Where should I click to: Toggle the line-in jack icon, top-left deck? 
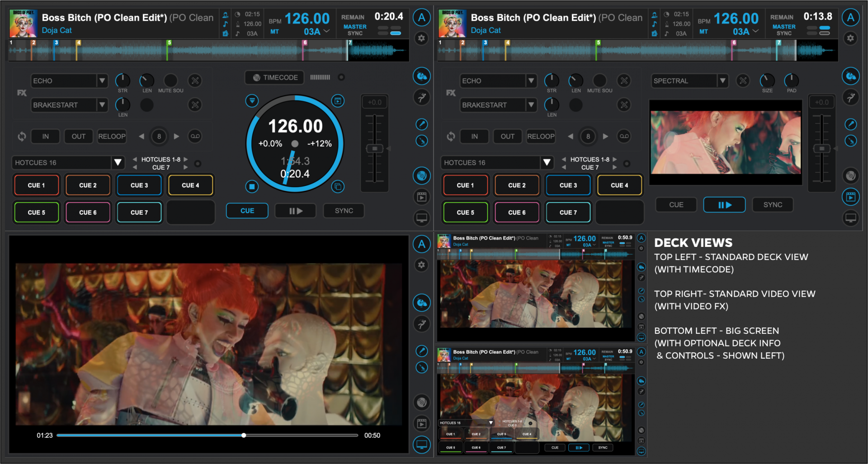pos(421,141)
